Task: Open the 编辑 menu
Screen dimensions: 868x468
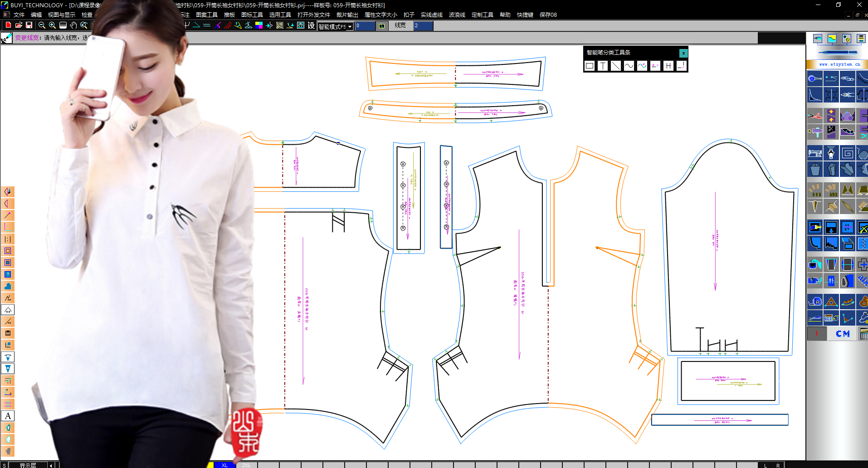Action: point(36,15)
